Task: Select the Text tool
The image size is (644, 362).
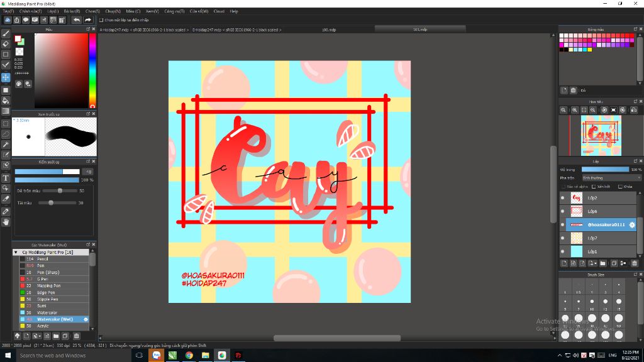Action: tap(6, 178)
